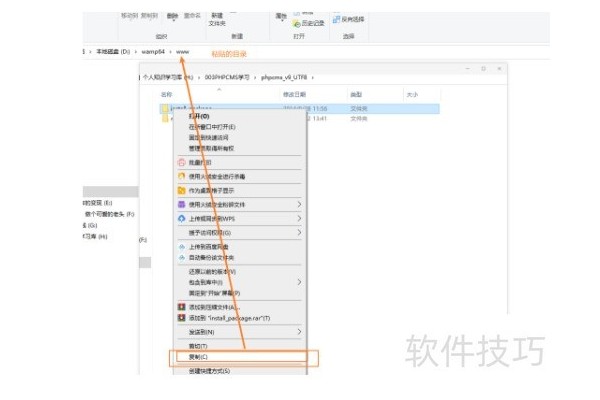The height and width of the screenshot is (400, 600).
Task: Click the 属性 properties button in the ribbon
Action: (281, 17)
